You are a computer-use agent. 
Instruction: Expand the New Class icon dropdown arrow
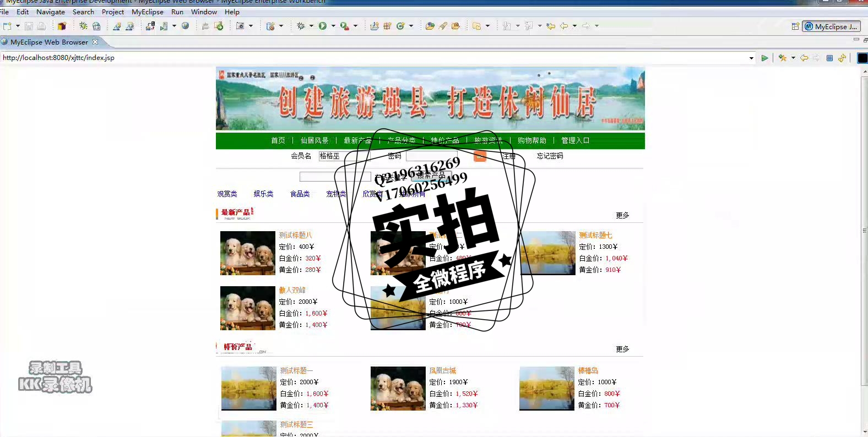coord(411,26)
